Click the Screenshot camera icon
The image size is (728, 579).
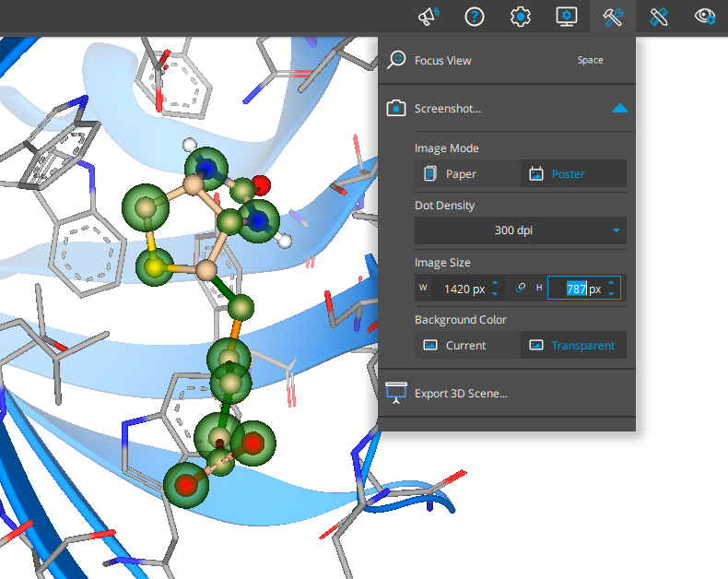[396, 108]
